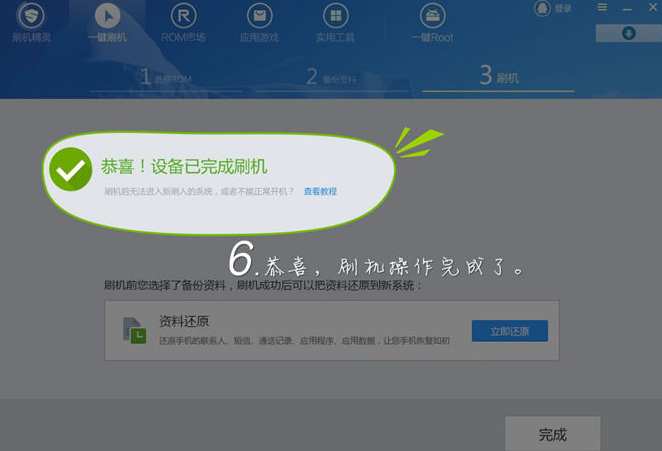Click the 恭喜！设备已完成刷机 success message

pyautogui.click(x=184, y=166)
